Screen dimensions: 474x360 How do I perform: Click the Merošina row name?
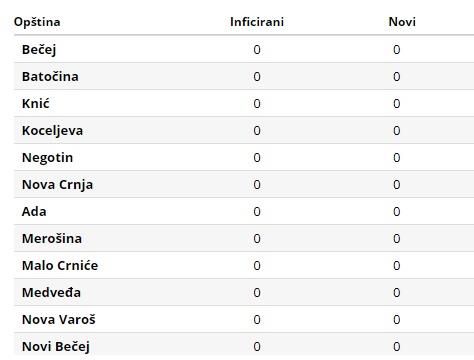click(x=52, y=239)
